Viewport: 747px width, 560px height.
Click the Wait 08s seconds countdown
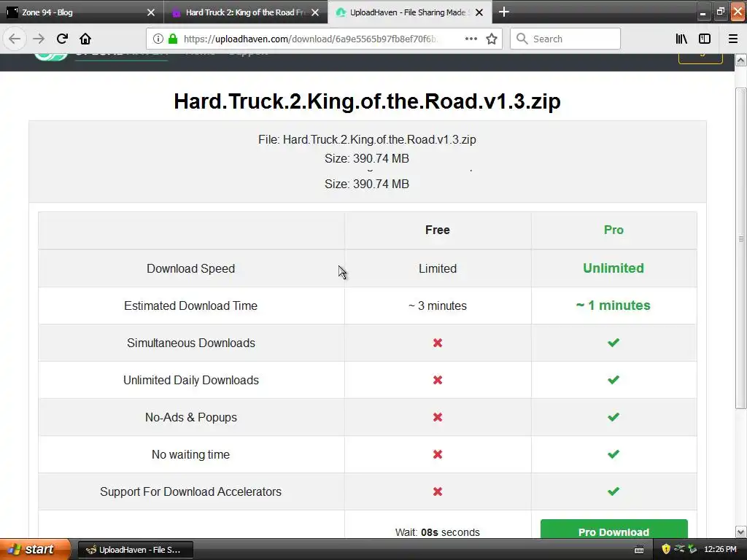[438, 532]
